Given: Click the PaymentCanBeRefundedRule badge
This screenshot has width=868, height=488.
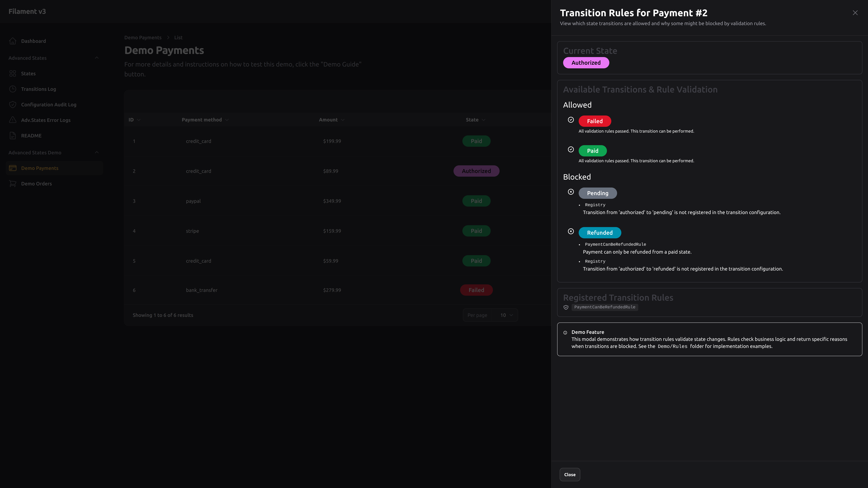Looking at the screenshot, I should 605,307.
